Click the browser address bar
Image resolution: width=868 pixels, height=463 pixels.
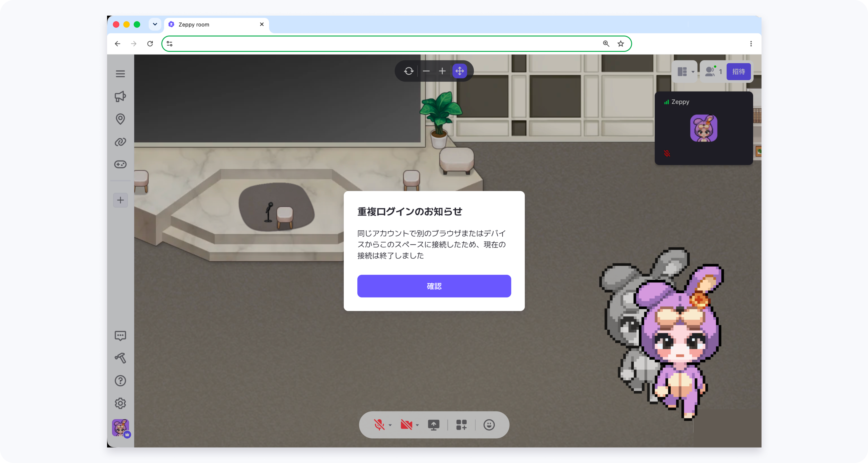pyautogui.click(x=396, y=43)
